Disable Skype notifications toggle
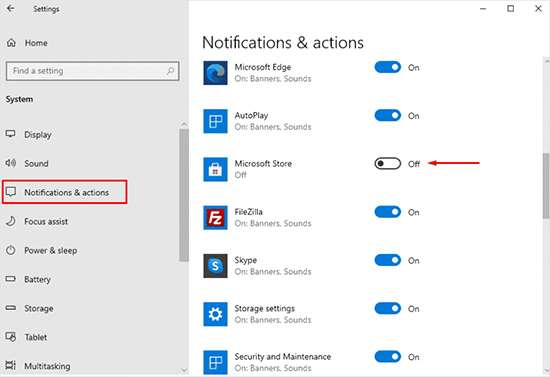The width and height of the screenshot is (550, 377). point(388,260)
